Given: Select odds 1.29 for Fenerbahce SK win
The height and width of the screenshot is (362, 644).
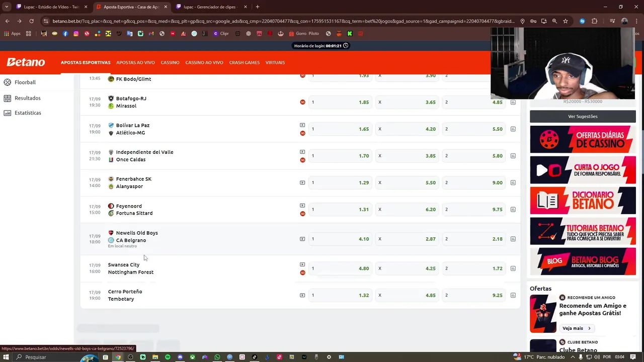Looking at the screenshot, I should [x=341, y=183].
